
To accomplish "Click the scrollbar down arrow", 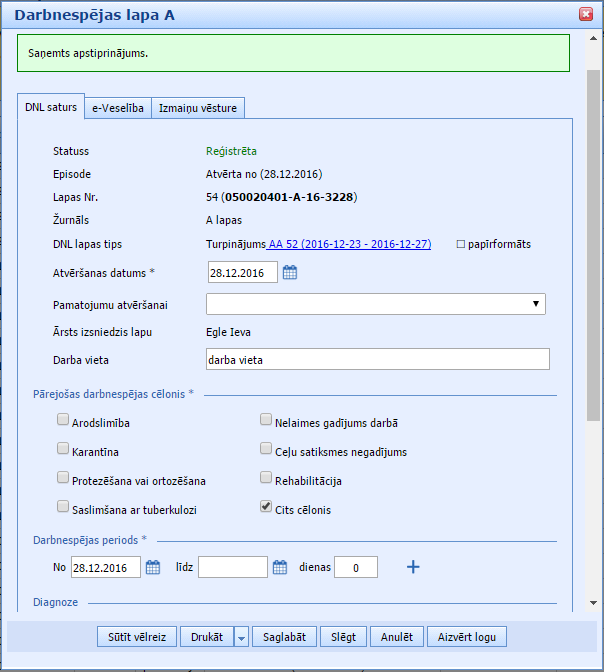I will click(594, 603).
